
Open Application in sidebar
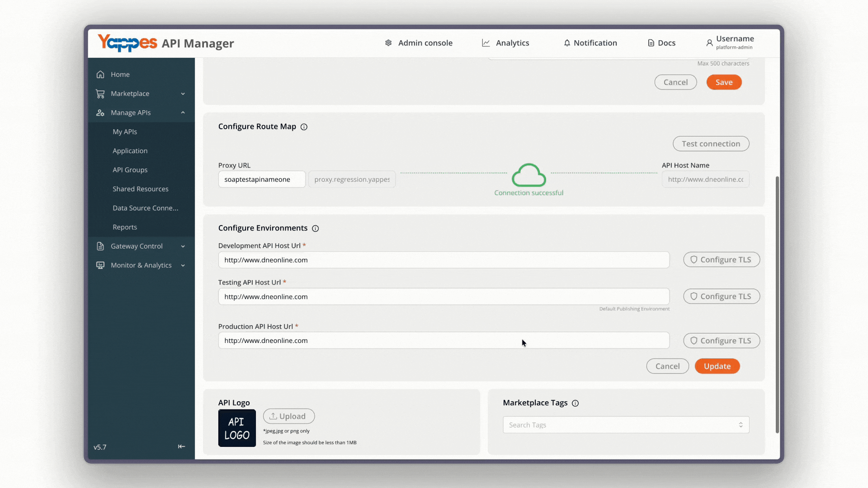130,150
